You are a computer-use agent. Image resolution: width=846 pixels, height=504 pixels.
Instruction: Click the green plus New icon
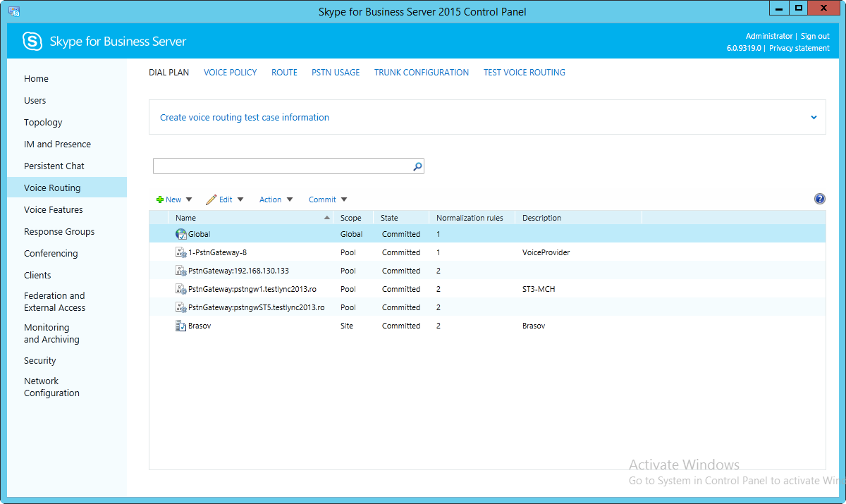click(x=160, y=199)
